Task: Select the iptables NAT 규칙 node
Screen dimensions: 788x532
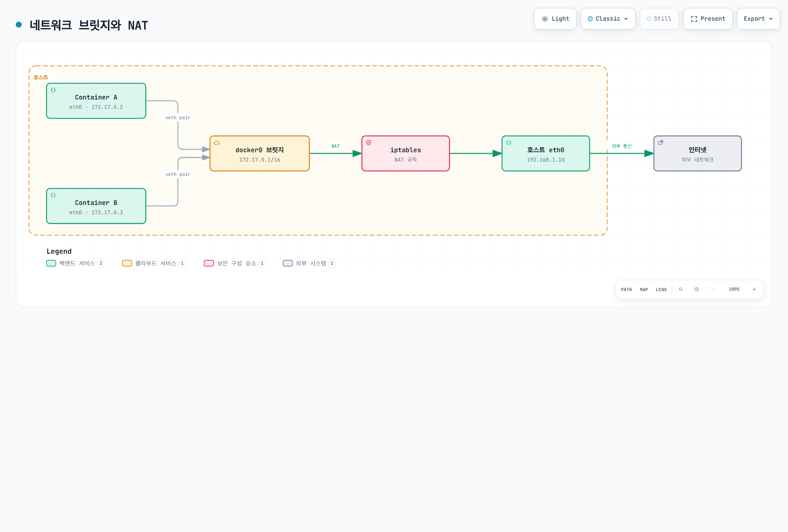Action: [x=406, y=154]
